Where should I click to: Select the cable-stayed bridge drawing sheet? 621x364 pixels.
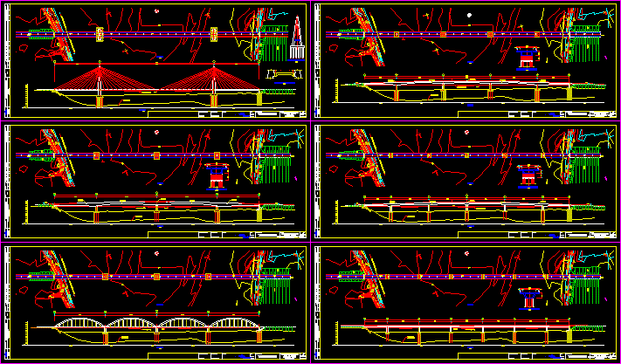(156, 60)
